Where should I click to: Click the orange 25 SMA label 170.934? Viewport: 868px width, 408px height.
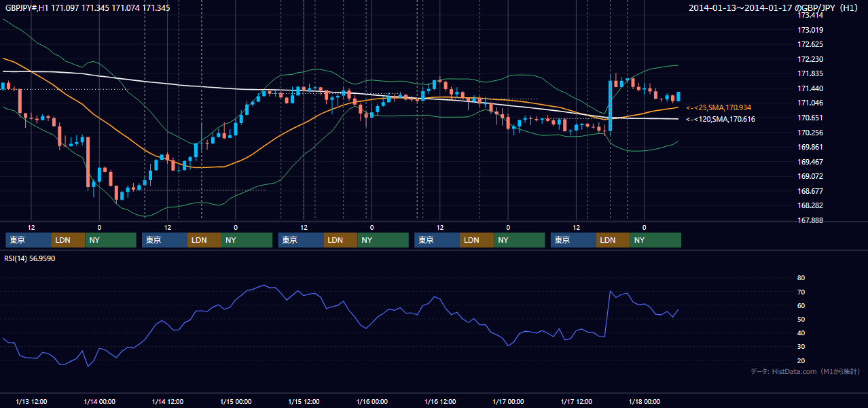[x=718, y=107]
